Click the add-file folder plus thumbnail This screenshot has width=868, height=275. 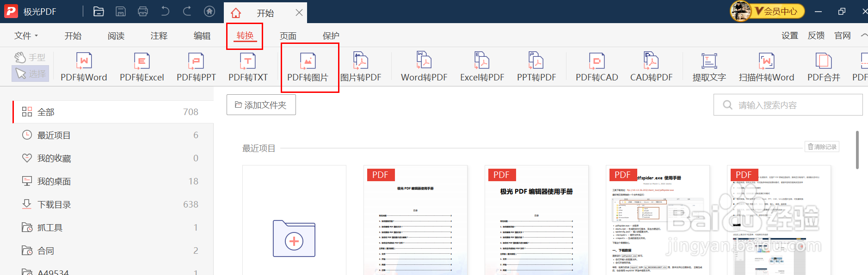294,220
